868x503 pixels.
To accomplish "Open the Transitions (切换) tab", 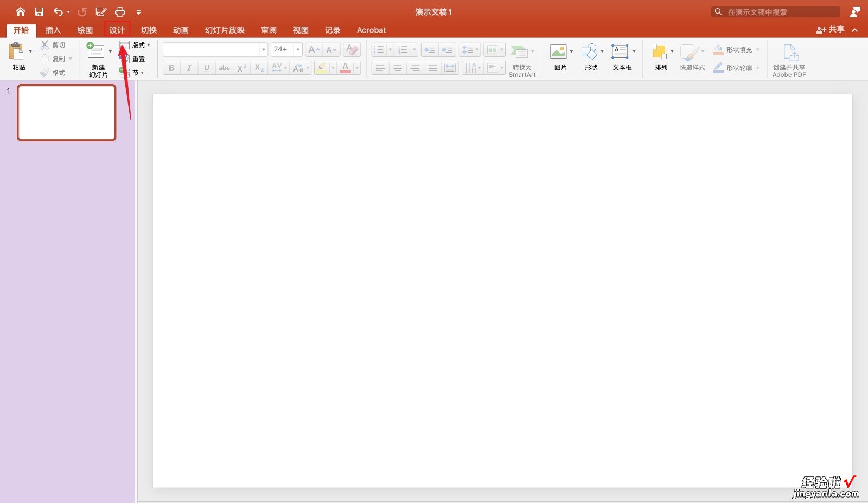I will pyautogui.click(x=149, y=30).
